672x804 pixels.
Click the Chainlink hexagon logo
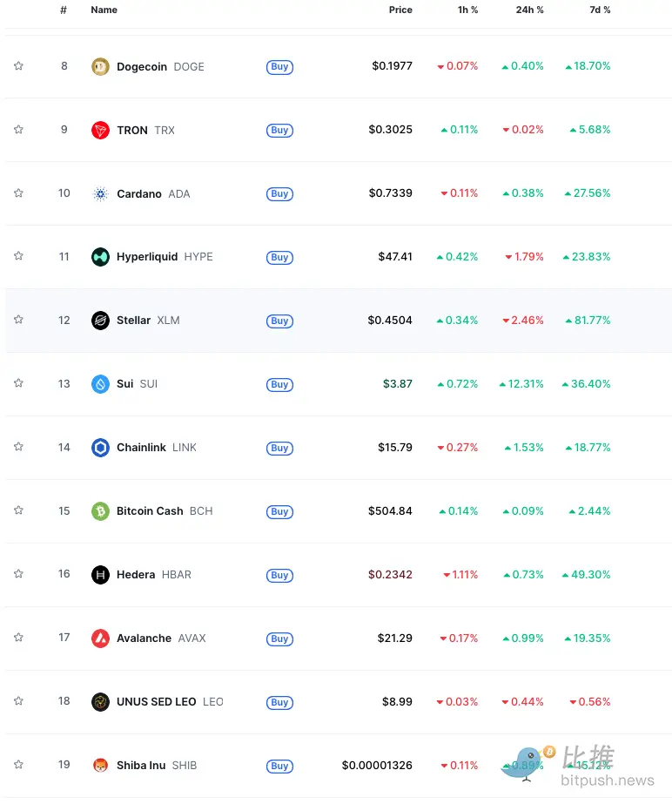pyautogui.click(x=100, y=448)
